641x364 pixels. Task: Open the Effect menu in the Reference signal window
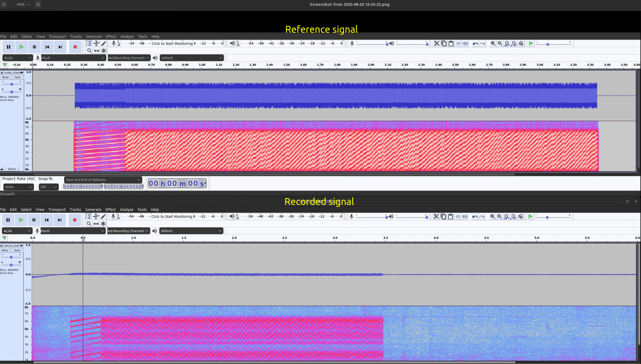coord(111,37)
